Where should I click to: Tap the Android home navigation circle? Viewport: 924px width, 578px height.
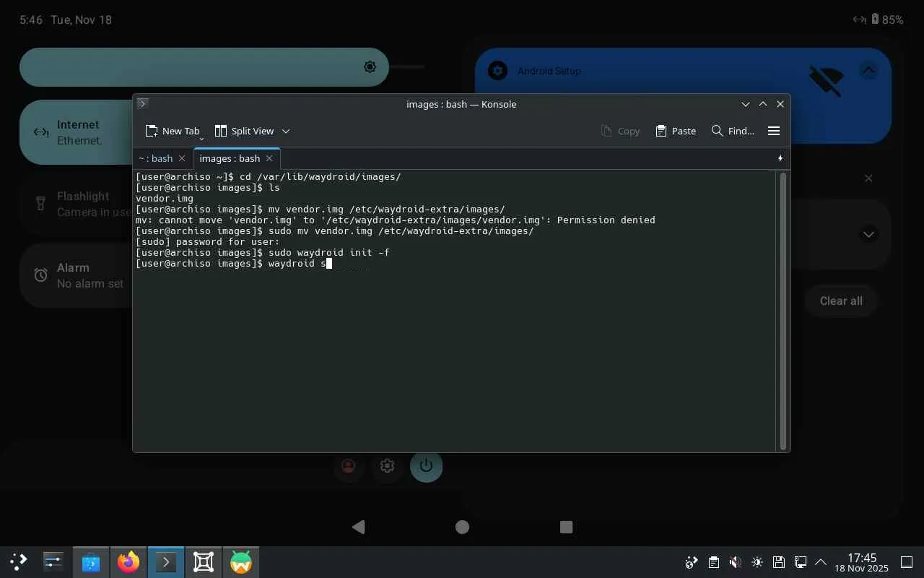coord(462,527)
